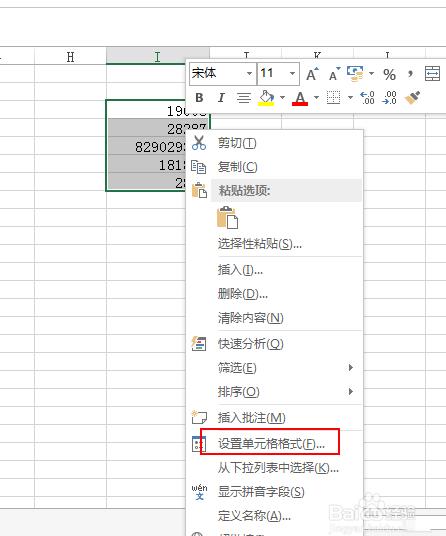
Task: Choose 清除内容(N) menu entry
Action: click(275, 318)
